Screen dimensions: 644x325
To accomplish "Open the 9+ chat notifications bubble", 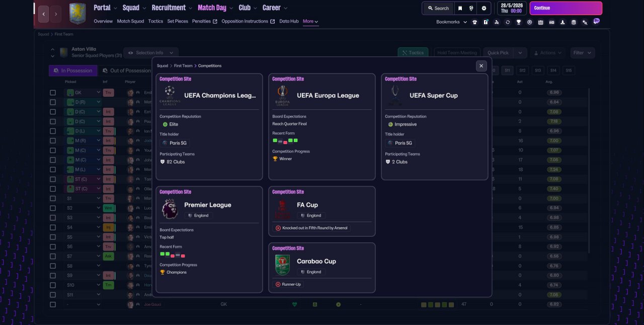I will point(596,21).
